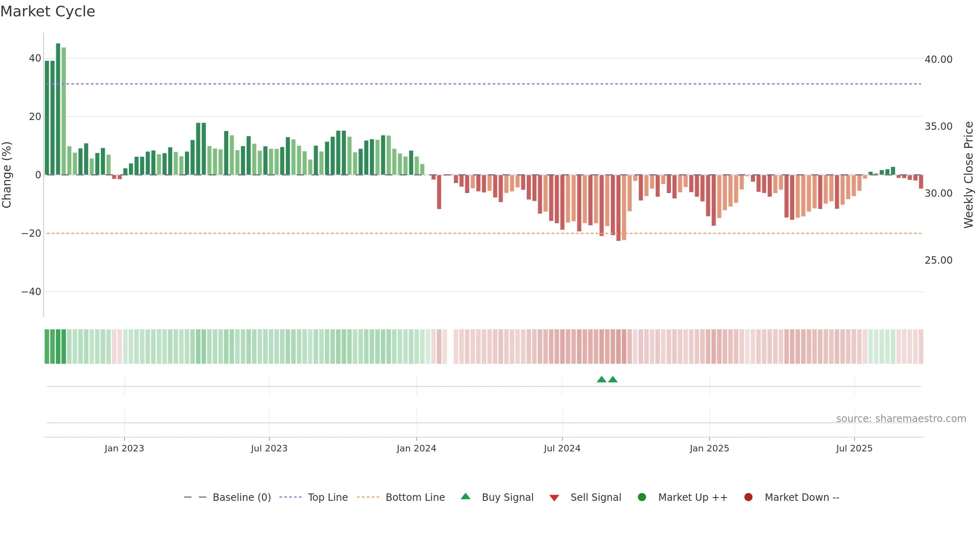Click the first buy signal marker on timeline
This screenshot has height=551, width=980.
[x=601, y=380]
